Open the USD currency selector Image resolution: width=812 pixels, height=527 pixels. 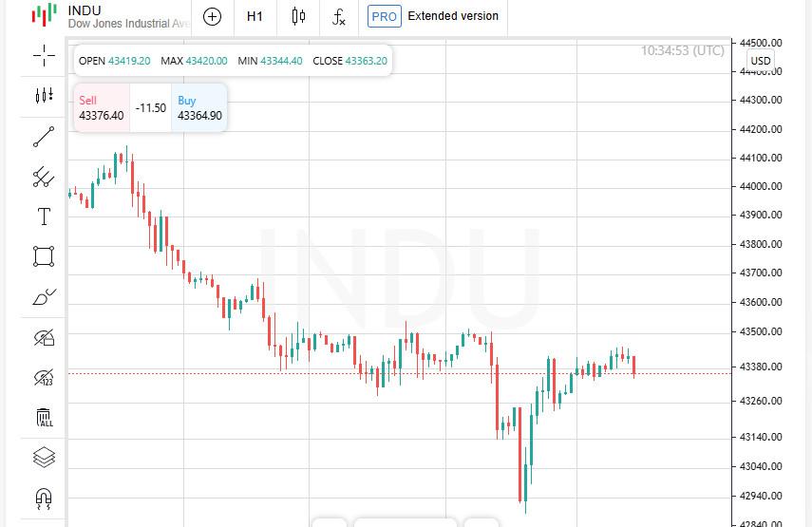pyautogui.click(x=760, y=61)
